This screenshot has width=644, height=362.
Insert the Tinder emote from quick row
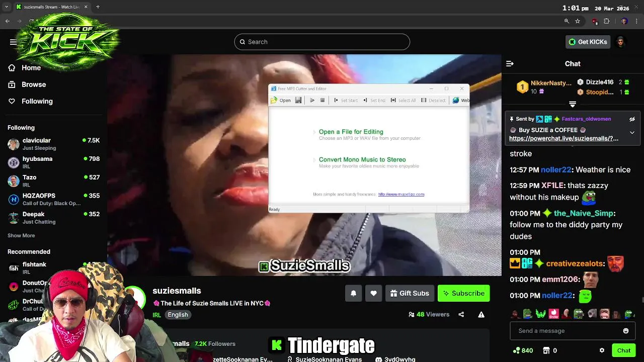[553, 314]
